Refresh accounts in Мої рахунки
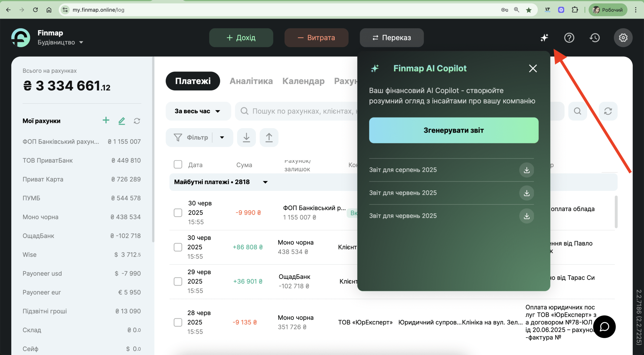This screenshot has height=355, width=644. 137,121
